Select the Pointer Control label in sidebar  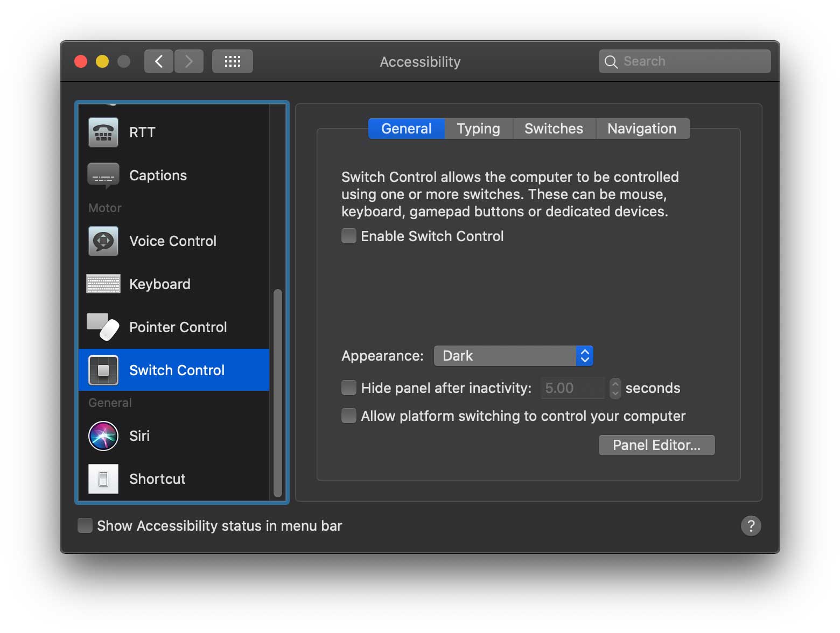pos(178,327)
